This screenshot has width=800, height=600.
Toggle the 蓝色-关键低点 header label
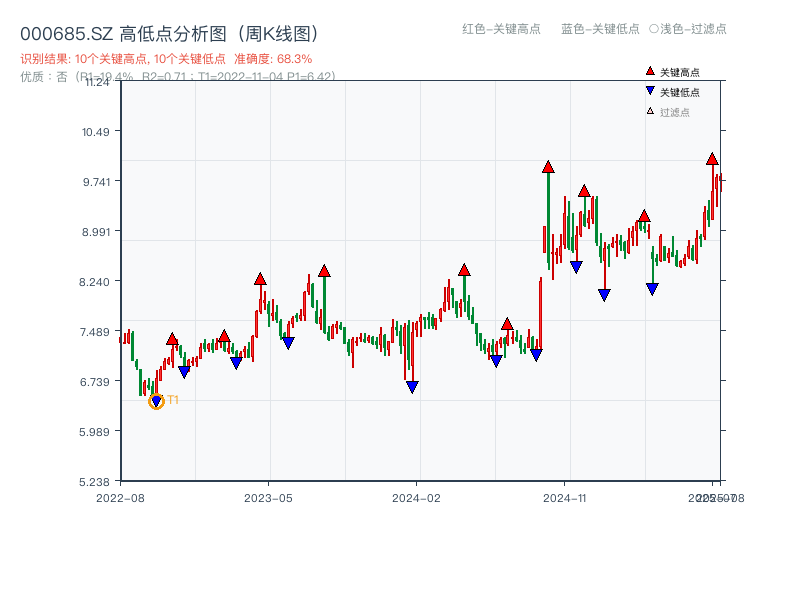600,29
